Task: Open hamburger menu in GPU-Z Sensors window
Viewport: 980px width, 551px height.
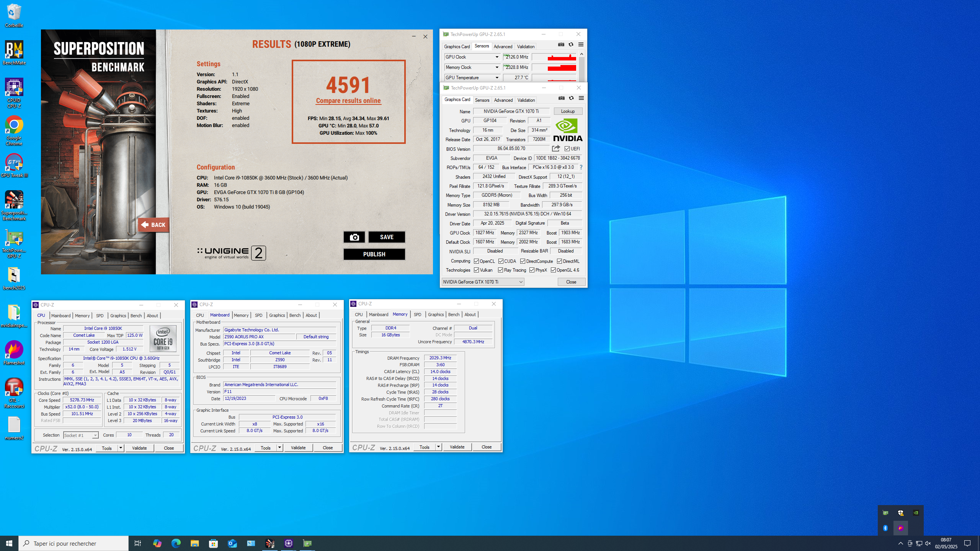Action: pos(581,45)
